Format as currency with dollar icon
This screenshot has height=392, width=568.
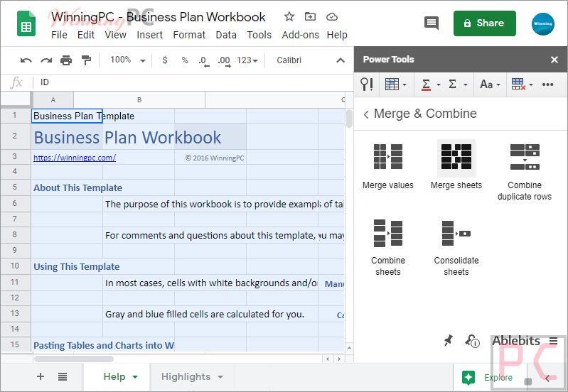tap(165, 60)
